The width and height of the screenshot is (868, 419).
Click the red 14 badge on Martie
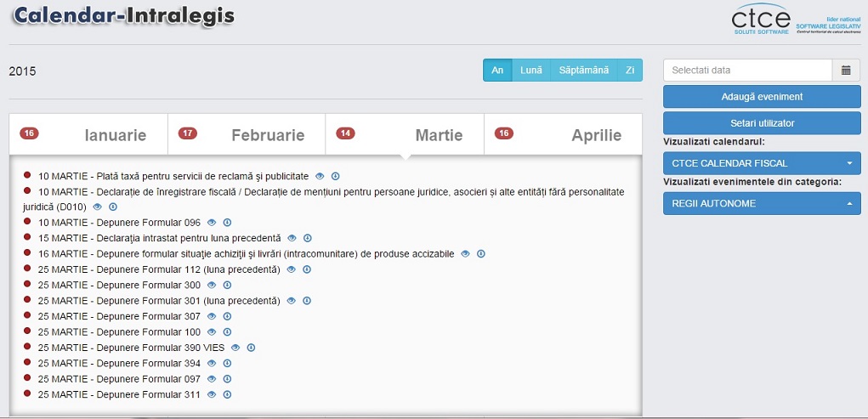tap(346, 133)
